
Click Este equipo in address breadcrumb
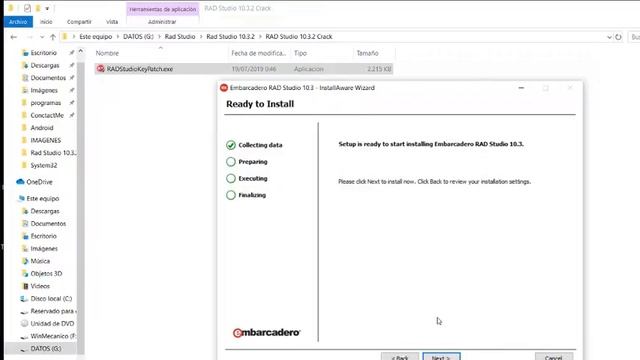(96, 37)
